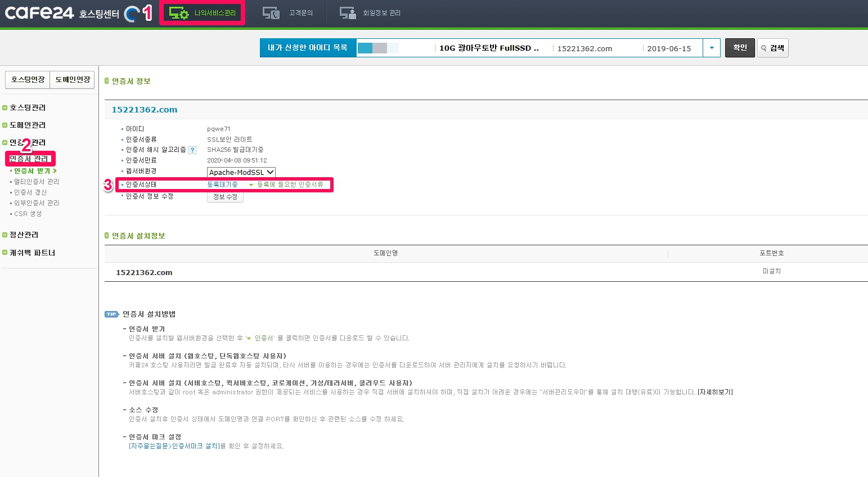Expand 정산관리 in the sidebar
868x477 pixels.
(x=24, y=235)
